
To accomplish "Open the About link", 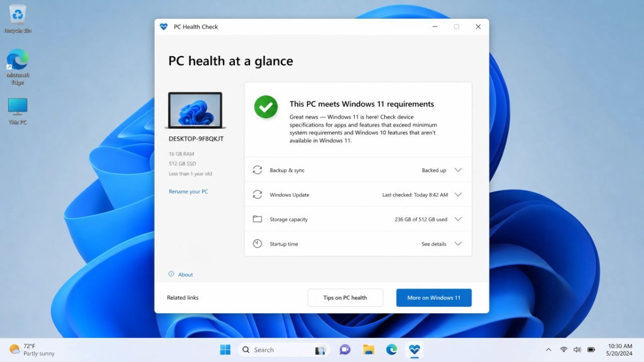I will (x=186, y=275).
